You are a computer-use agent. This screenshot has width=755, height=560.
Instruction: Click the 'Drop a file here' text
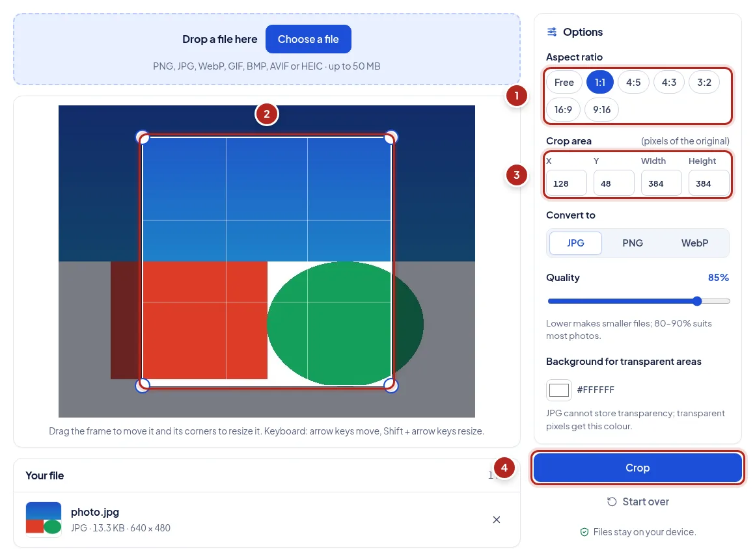point(219,39)
